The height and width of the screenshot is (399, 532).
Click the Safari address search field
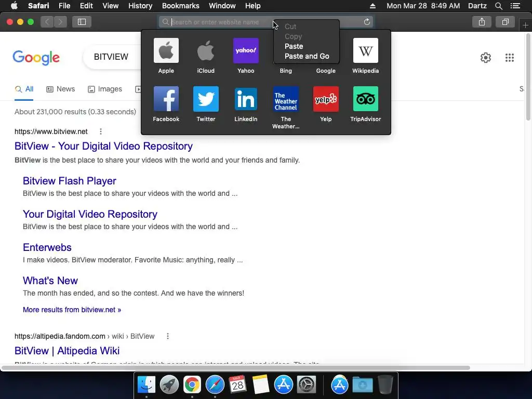coord(265,22)
